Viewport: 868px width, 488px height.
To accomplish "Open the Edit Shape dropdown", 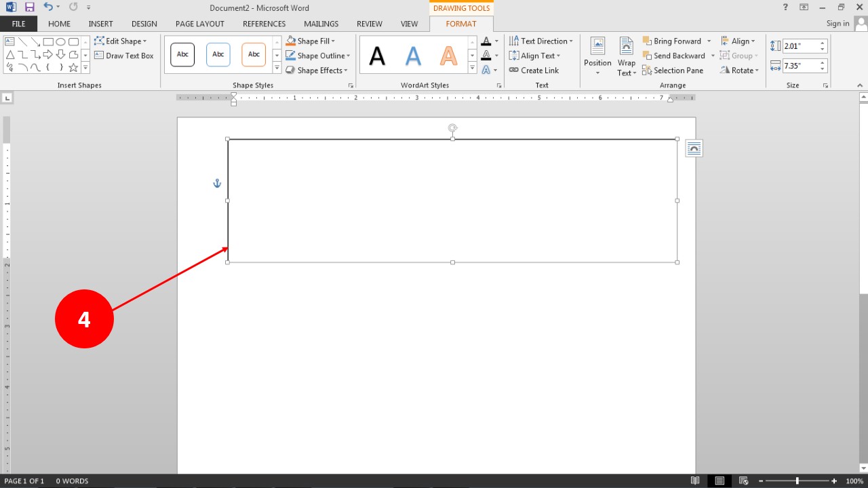I will (121, 41).
